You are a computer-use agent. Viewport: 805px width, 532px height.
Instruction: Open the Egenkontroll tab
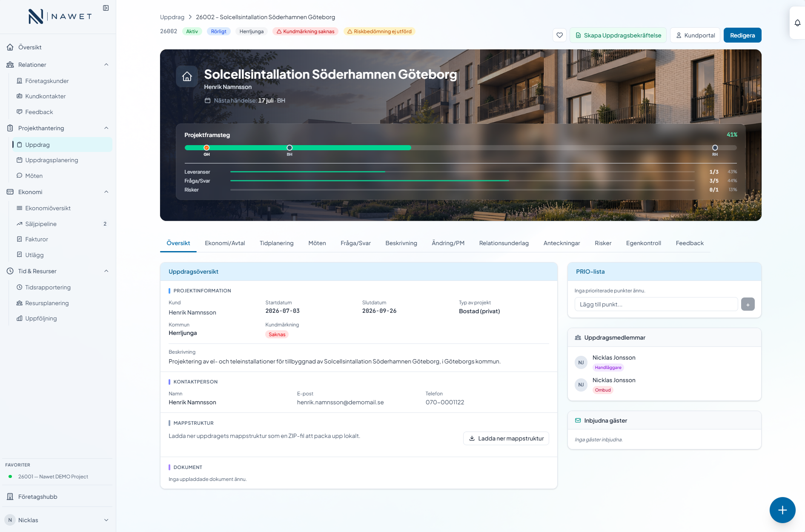tap(643, 243)
